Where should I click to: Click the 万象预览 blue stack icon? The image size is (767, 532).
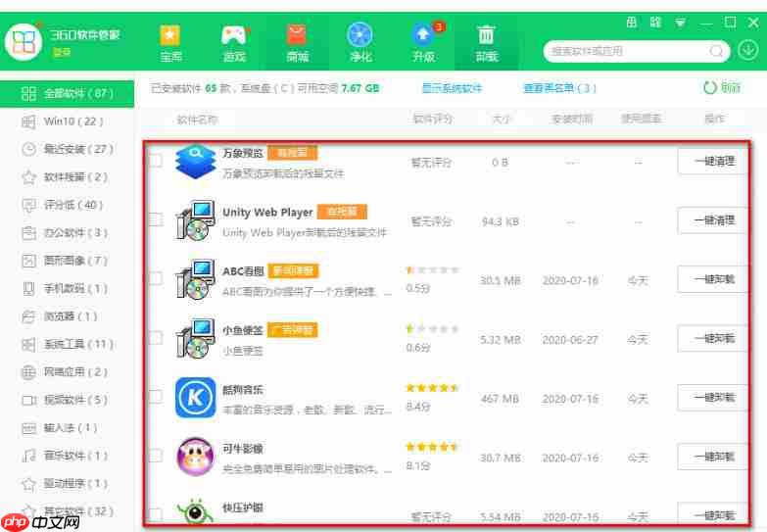pyautogui.click(x=195, y=162)
